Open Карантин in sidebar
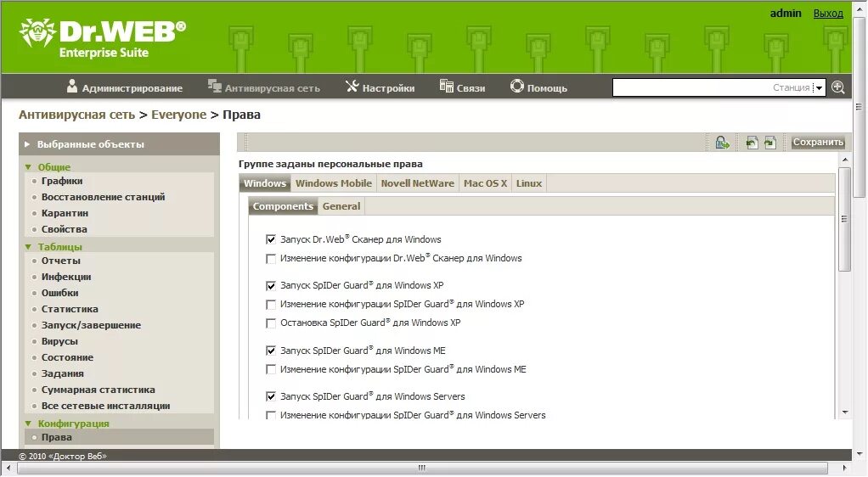Image resolution: width=868 pixels, height=477 pixels. tap(65, 213)
